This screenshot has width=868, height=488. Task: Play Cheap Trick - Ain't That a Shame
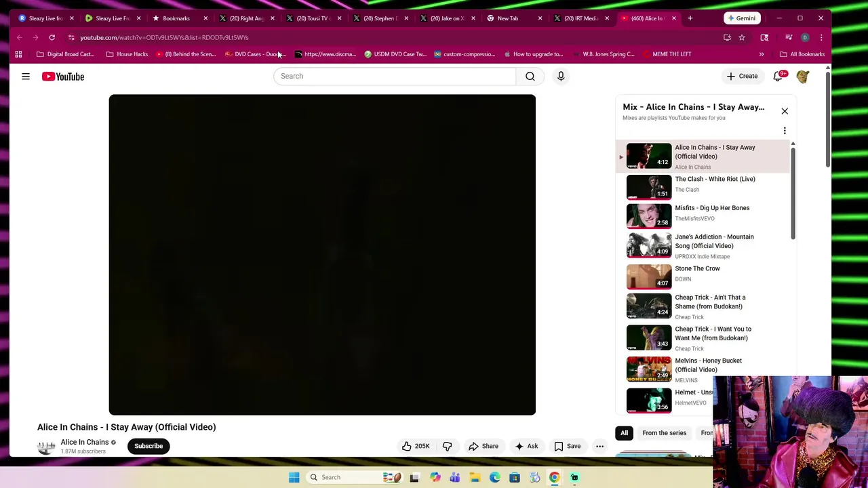[x=704, y=306]
